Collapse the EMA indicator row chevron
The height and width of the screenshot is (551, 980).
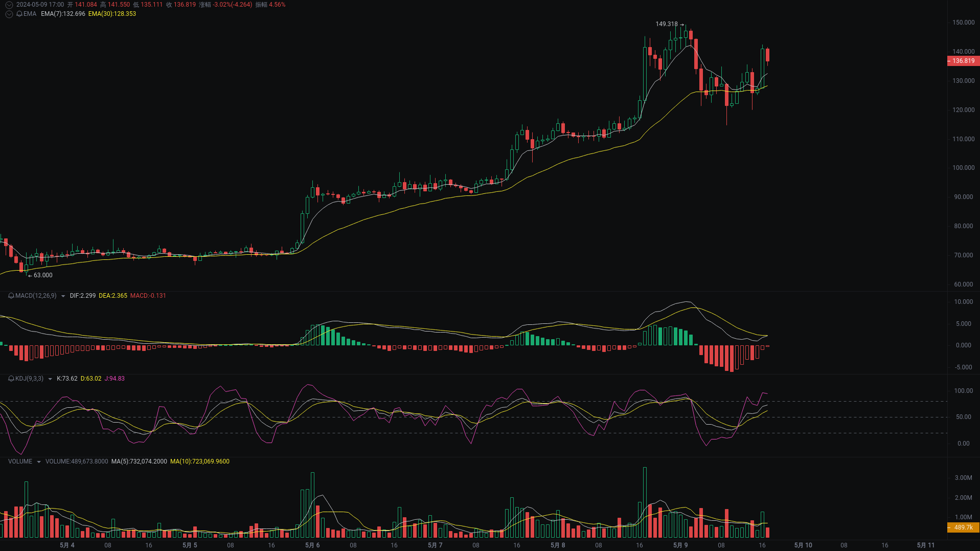point(9,14)
